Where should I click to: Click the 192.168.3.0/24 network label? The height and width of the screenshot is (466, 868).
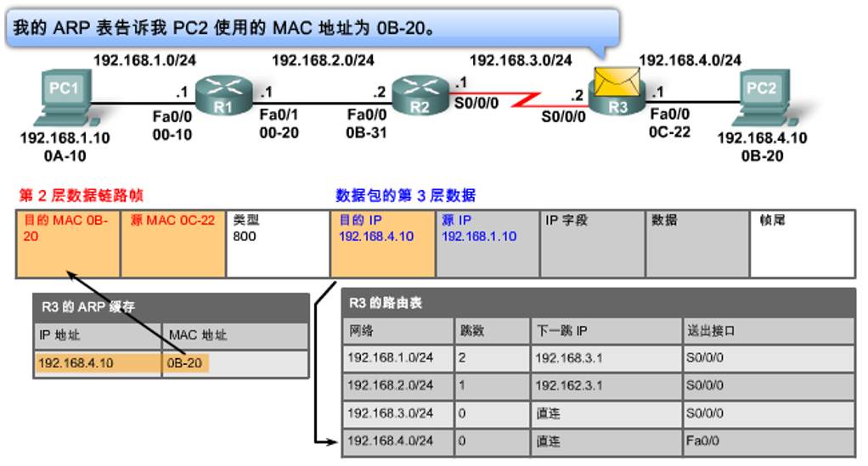pyautogui.click(x=521, y=59)
